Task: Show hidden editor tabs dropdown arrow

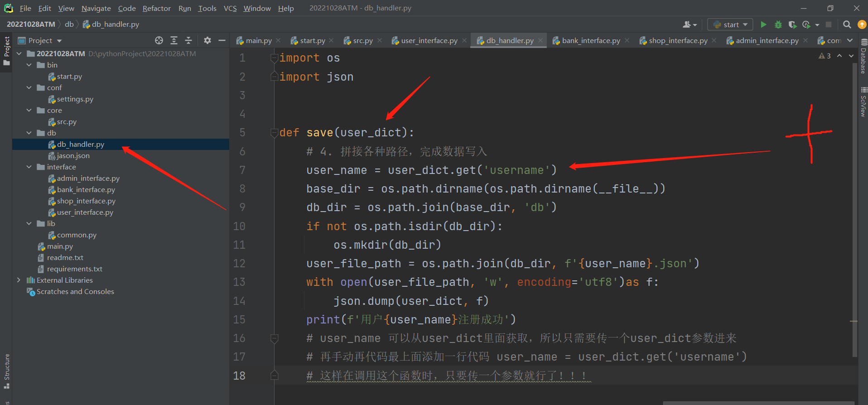Action: (x=850, y=40)
